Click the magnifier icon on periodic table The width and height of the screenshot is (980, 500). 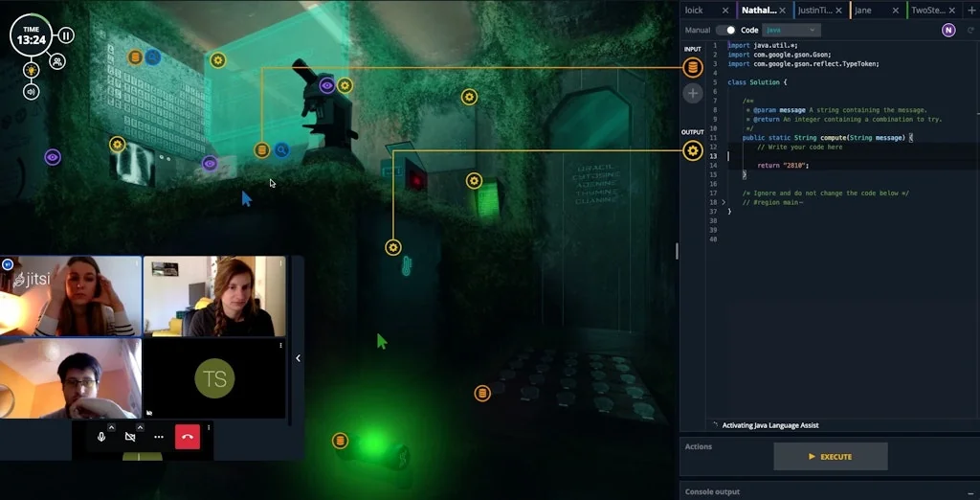(x=153, y=57)
